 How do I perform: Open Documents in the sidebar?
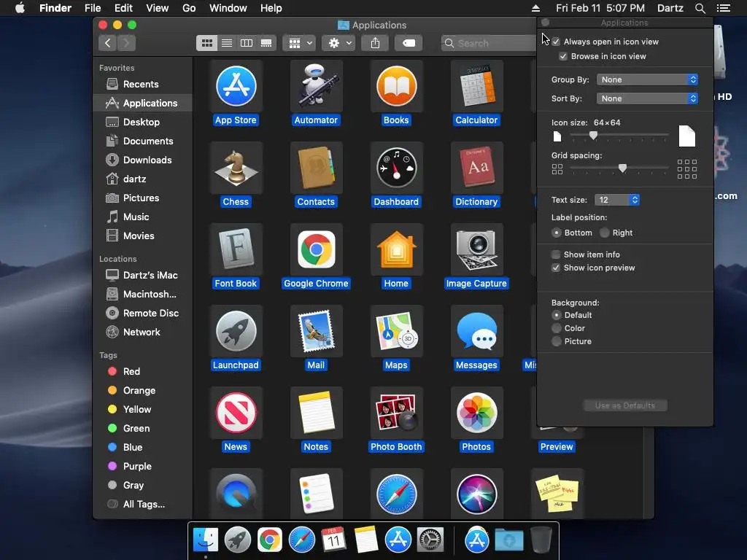click(142, 141)
